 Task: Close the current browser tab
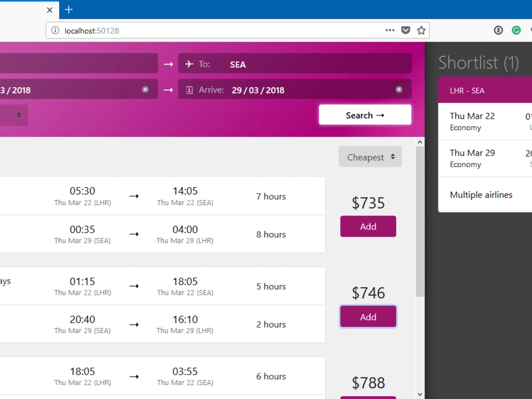click(x=49, y=10)
